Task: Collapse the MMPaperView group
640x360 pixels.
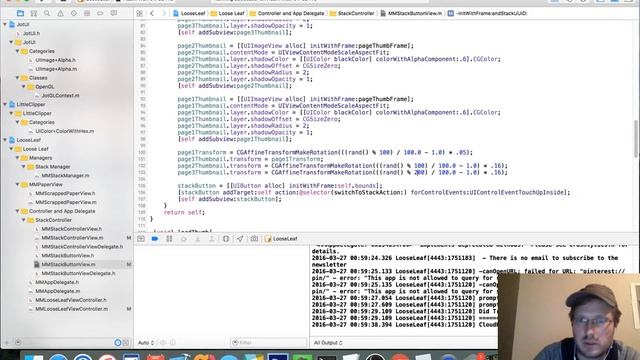Action: coord(17,184)
